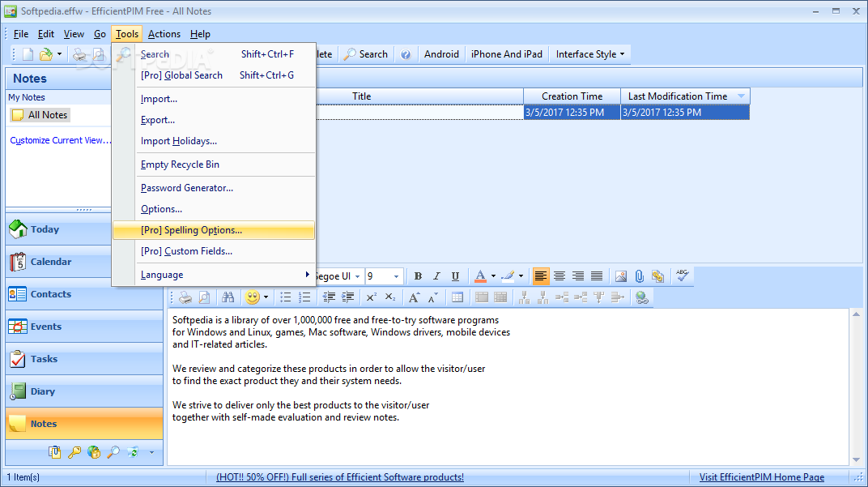The height and width of the screenshot is (487, 868).
Task: Decrease paragraph indent
Action: tap(329, 297)
